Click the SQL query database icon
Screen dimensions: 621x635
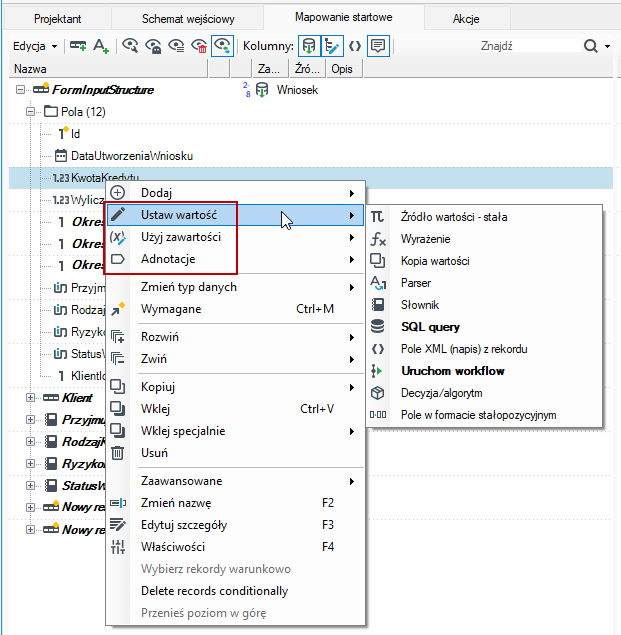(x=378, y=326)
